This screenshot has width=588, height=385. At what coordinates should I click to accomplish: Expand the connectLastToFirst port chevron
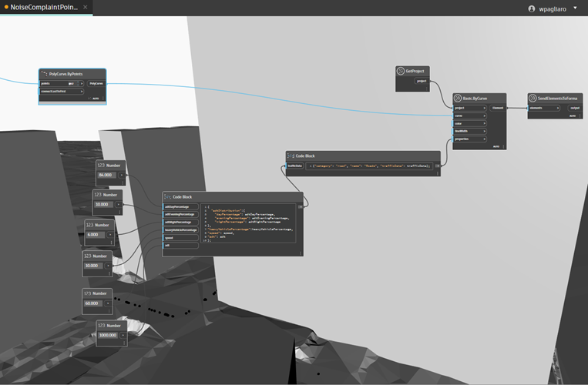coord(81,91)
